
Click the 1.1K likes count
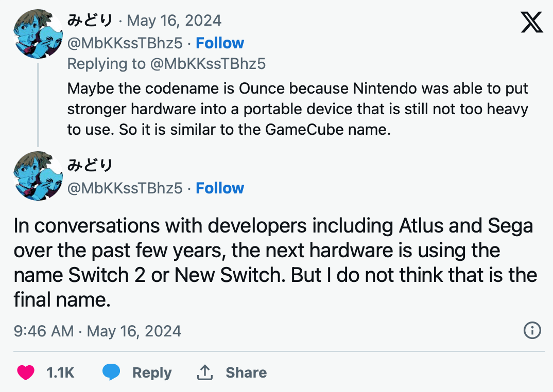pyautogui.click(x=60, y=372)
